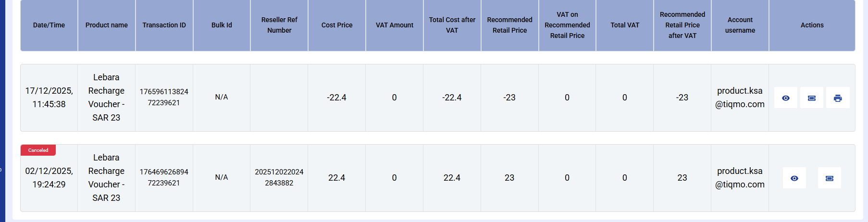
Task: Click the Product name column header
Action: point(107,25)
